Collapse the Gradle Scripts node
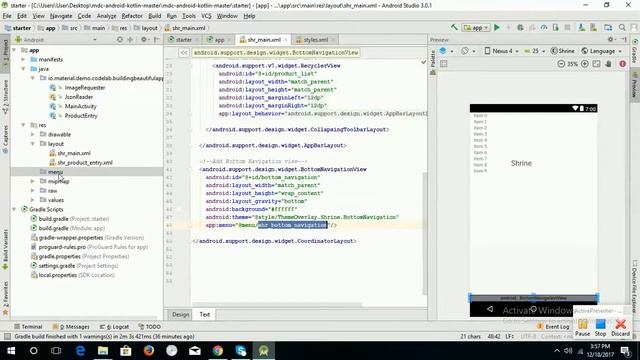Image resolution: width=640 pixels, height=360 pixels. click(x=15, y=209)
